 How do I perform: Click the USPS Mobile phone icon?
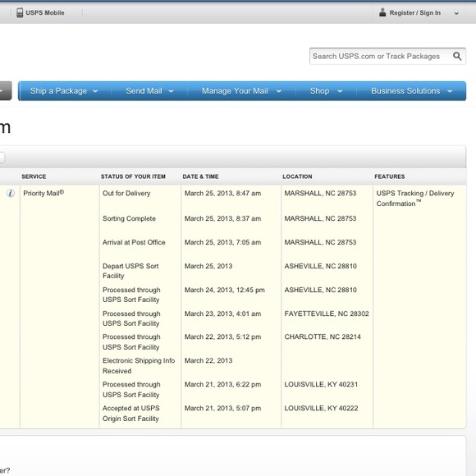click(x=20, y=13)
